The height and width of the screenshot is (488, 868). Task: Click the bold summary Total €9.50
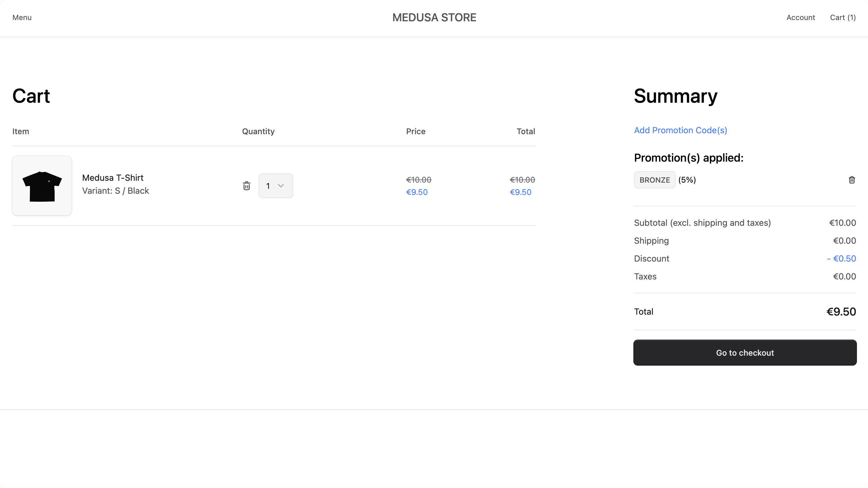coord(841,312)
